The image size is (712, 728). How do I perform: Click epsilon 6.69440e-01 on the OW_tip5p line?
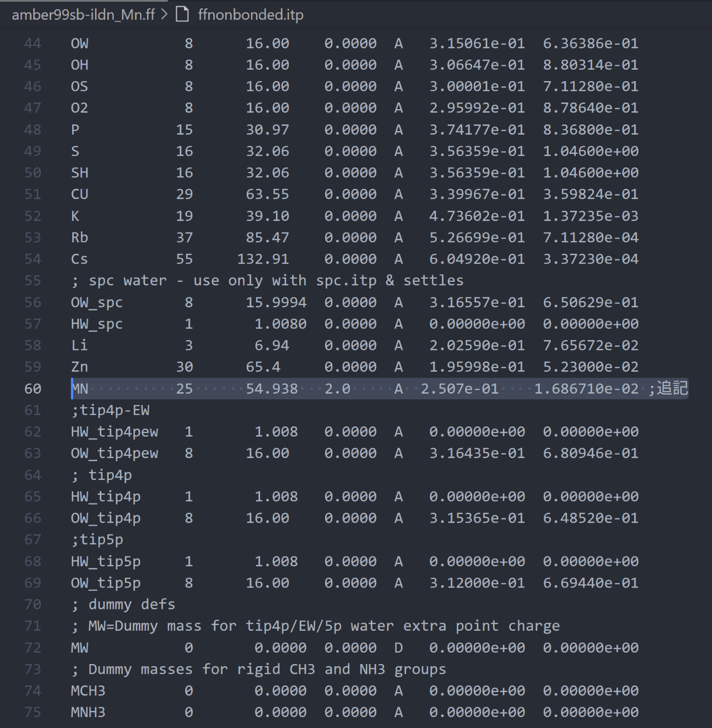[591, 583]
